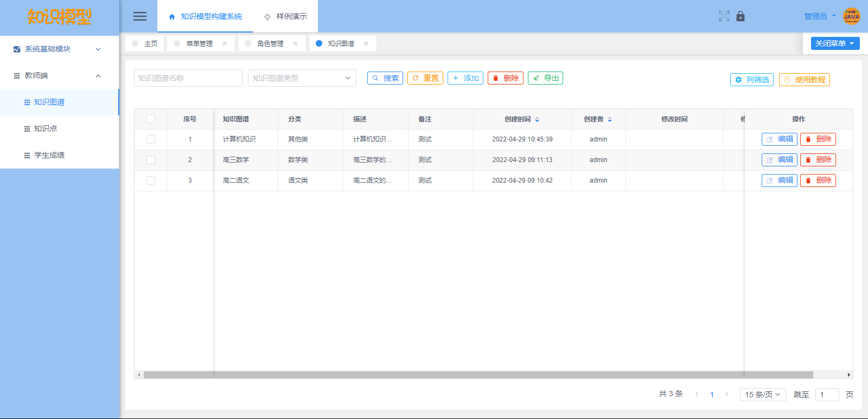
Task: Click the horizontal table scrollbar
Action: (x=477, y=375)
